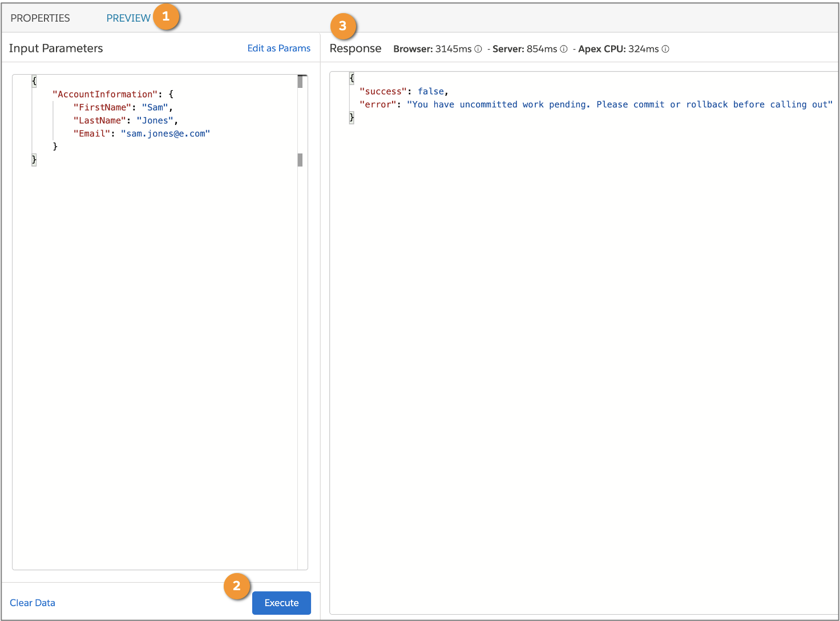Switch to the PROPERTIES tab

tap(39, 18)
